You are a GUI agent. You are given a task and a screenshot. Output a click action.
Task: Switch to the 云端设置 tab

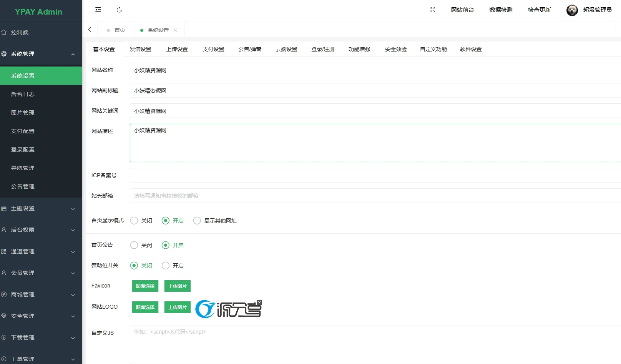click(x=286, y=49)
